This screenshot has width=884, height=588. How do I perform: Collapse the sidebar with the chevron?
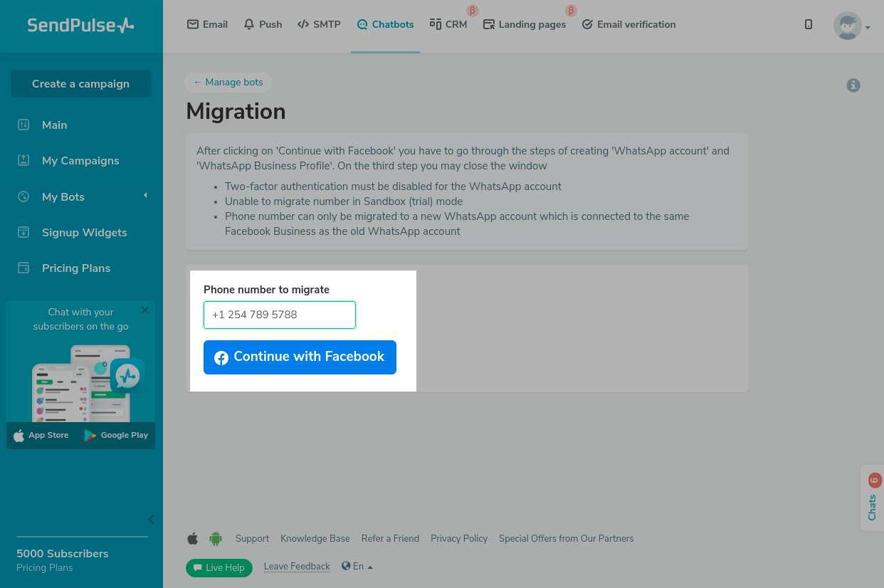(151, 519)
